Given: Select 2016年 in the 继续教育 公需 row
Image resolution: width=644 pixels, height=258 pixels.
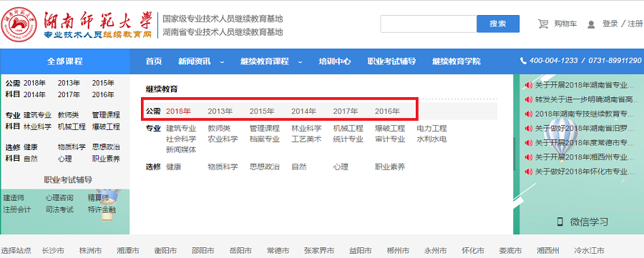Looking at the screenshot, I should click(387, 111).
